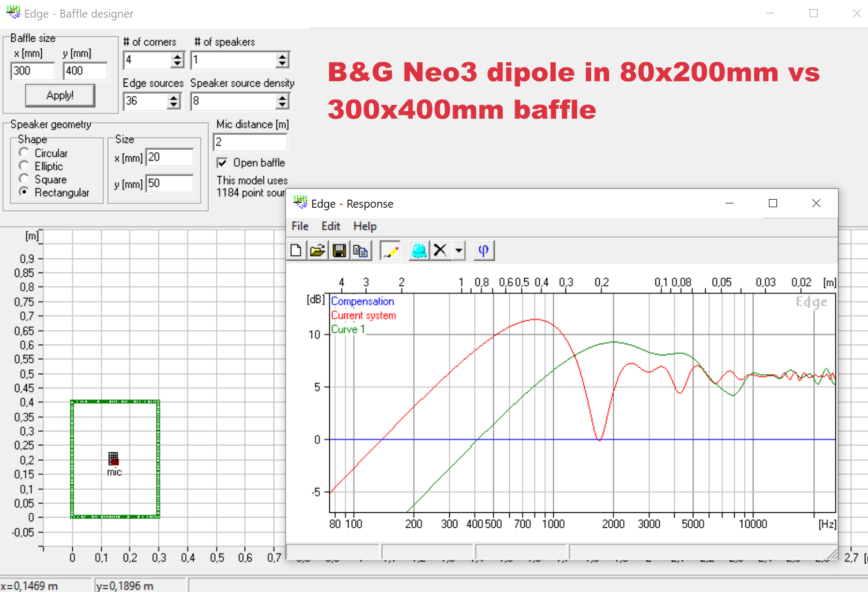
Task: Click the # of speakers value field
Action: [x=234, y=60]
